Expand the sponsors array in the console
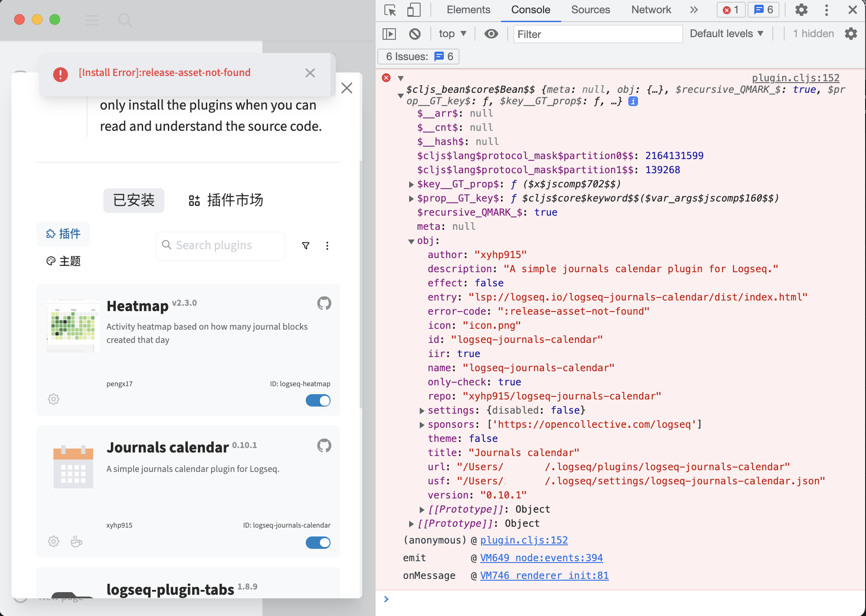The height and width of the screenshot is (616, 866). tap(422, 425)
